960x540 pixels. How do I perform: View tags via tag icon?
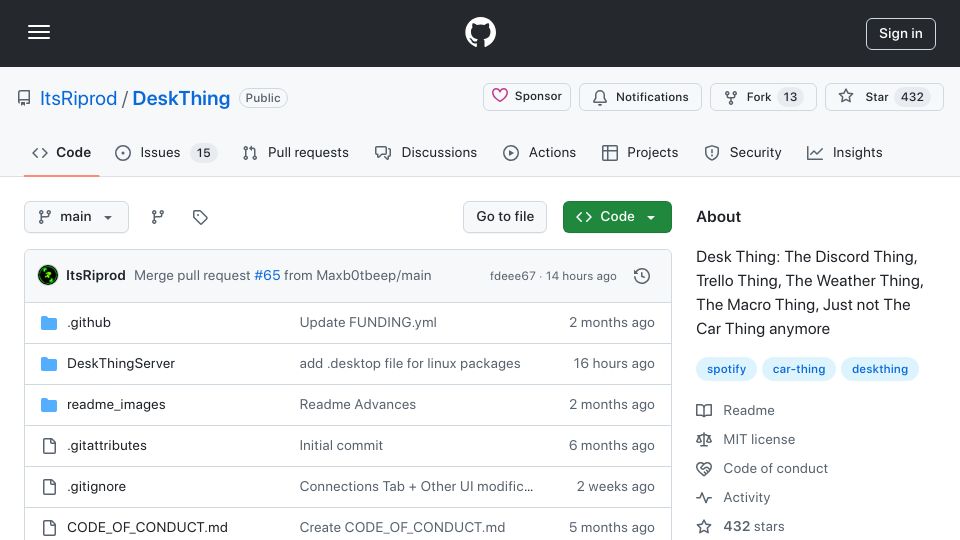coord(200,217)
